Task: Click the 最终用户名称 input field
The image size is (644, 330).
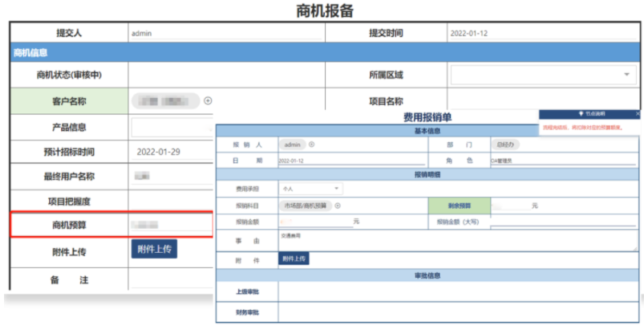Action: [x=172, y=177]
